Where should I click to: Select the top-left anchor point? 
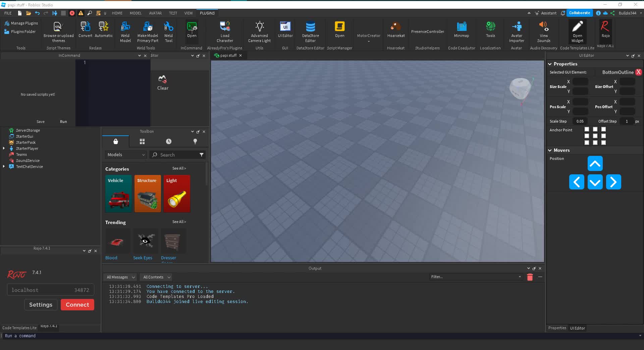tap(587, 129)
